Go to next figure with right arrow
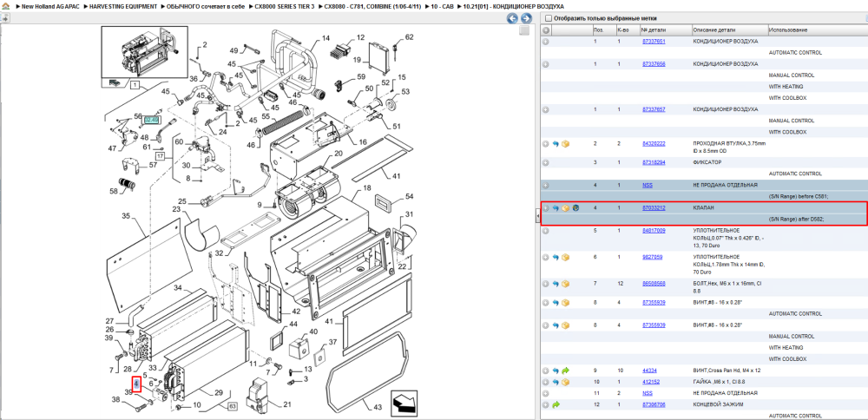This screenshot has width=868, height=420. click(x=526, y=18)
